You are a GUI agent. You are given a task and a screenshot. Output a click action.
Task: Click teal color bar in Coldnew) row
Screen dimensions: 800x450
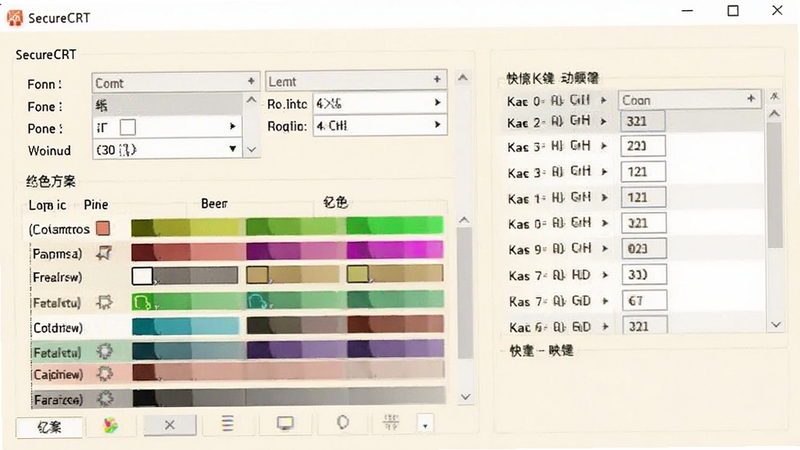coord(186,327)
